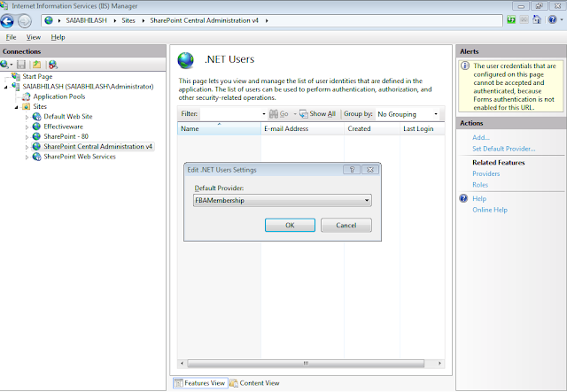Click the Show All filter icon
This screenshot has width=567, height=392.
point(303,114)
